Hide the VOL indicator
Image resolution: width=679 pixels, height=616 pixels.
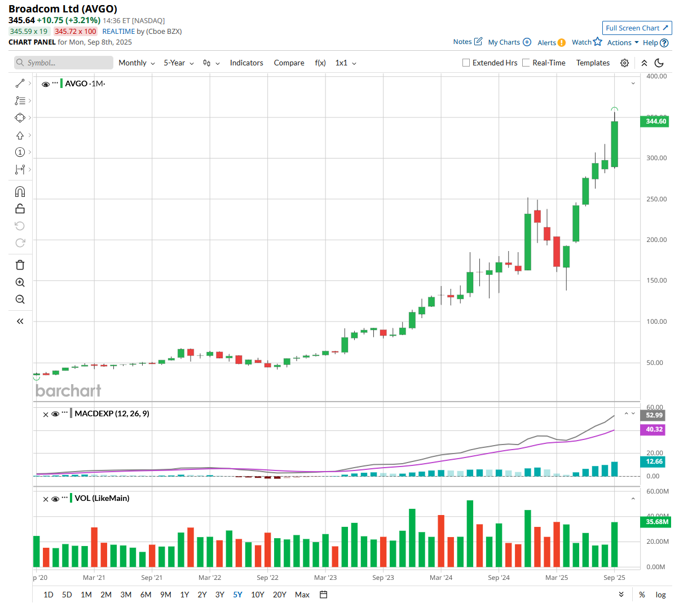[55, 499]
